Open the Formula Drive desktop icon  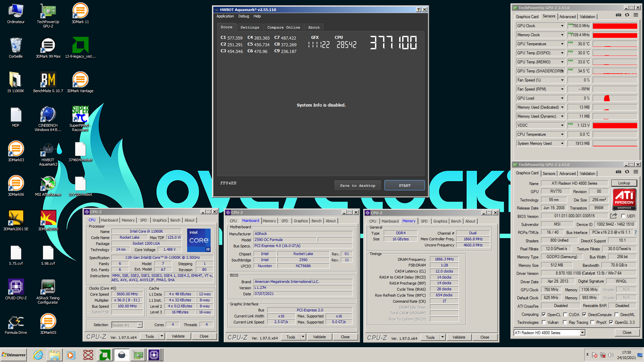[16, 324]
